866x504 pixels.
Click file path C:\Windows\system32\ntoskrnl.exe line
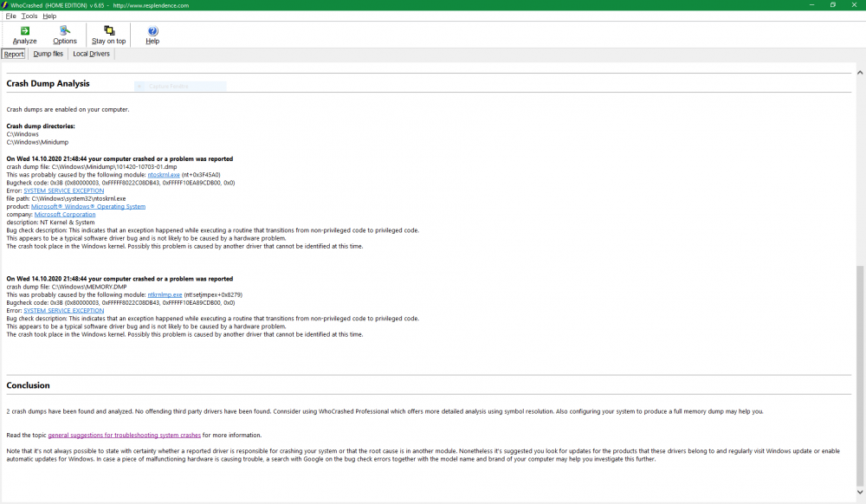click(67, 198)
